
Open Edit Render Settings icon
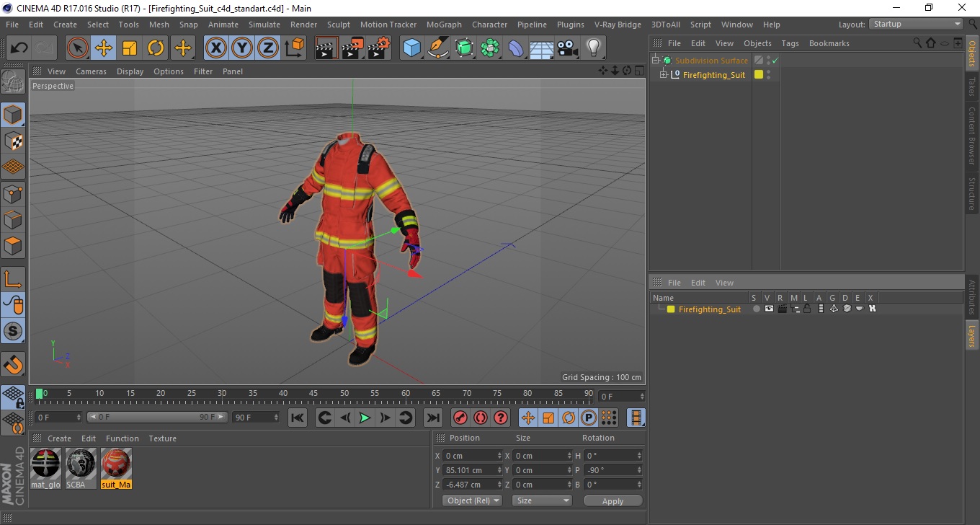click(x=379, y=48)
